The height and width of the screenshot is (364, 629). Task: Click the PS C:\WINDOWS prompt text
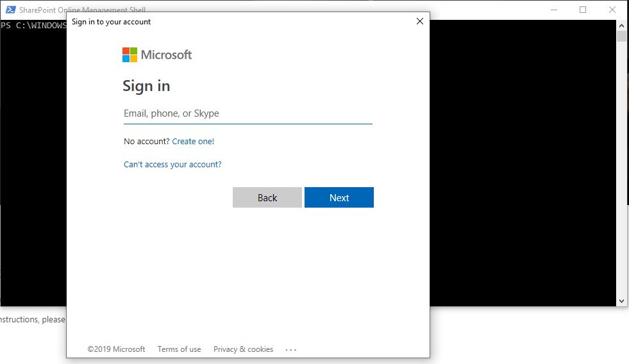point(34,26)
